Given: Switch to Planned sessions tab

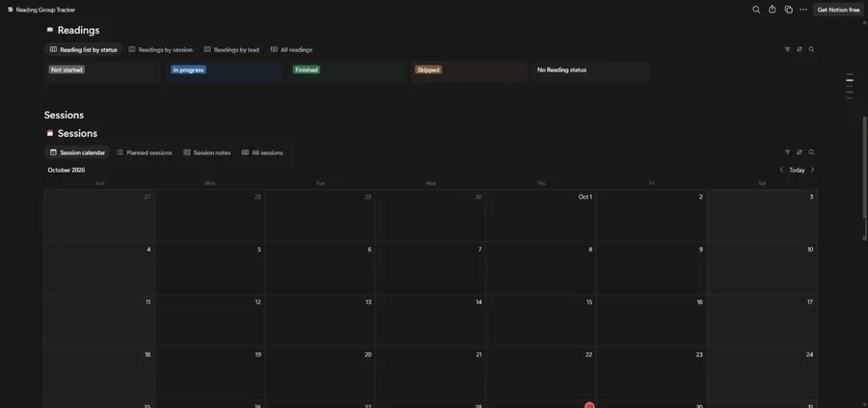Looking at the screenshot, I should [145, 152].
